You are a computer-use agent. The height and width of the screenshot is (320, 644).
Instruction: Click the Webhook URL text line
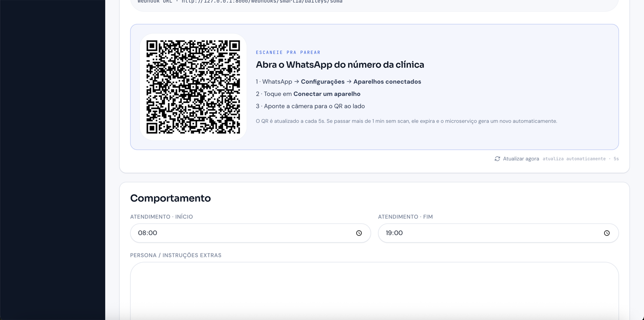240,2
